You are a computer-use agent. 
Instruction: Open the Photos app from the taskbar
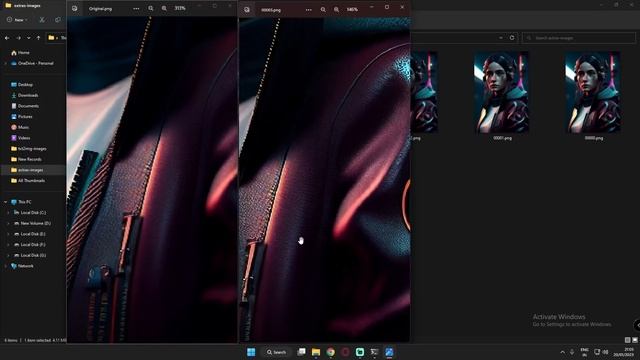389,352
